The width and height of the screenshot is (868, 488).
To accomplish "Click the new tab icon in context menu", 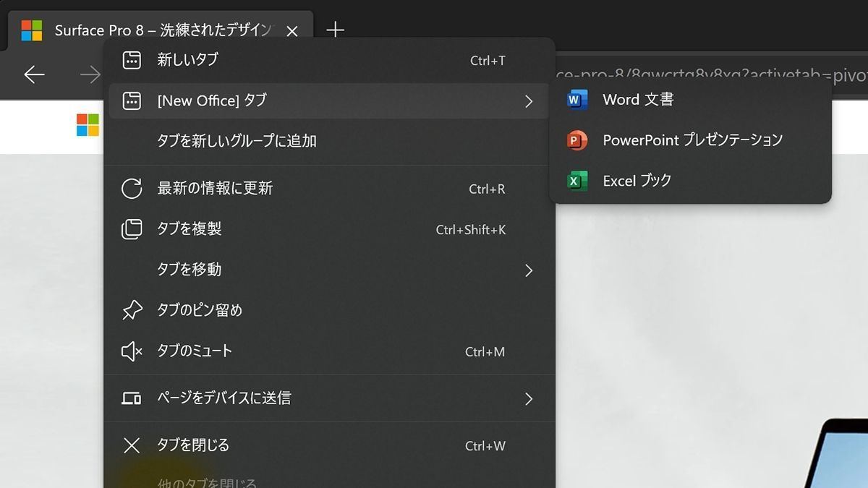I will (132, 60).
